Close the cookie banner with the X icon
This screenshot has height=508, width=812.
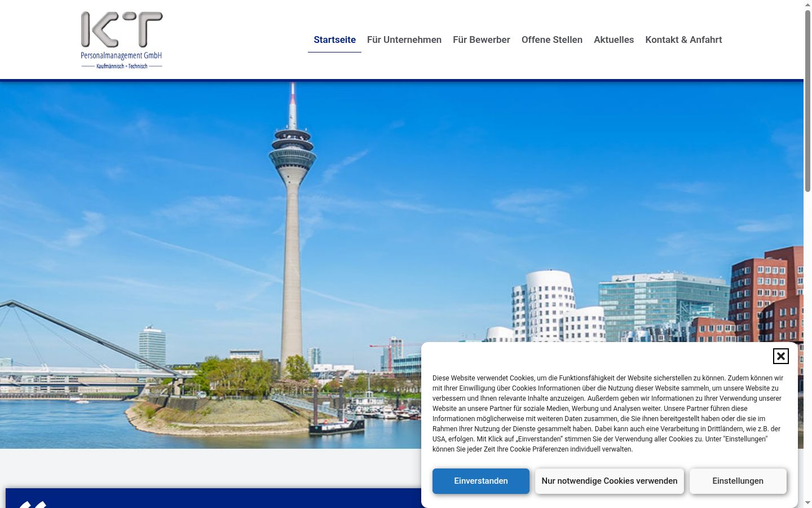click(780, 356)
